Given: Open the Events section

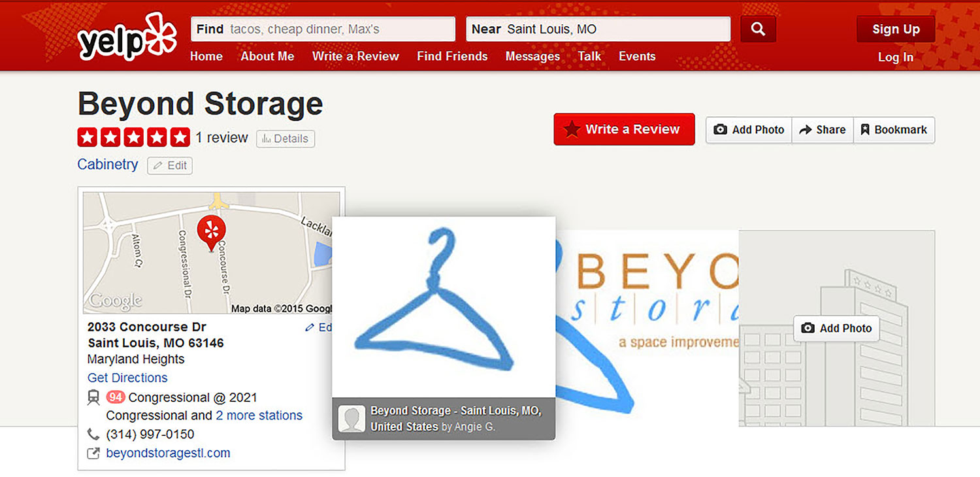Looking at the screenshot, I should (637, 56).
